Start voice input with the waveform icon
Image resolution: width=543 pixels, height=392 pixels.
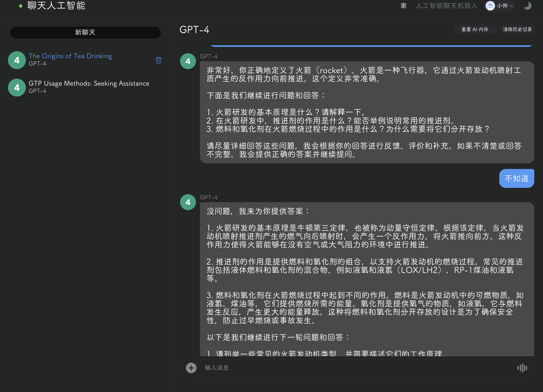[522, 368]
